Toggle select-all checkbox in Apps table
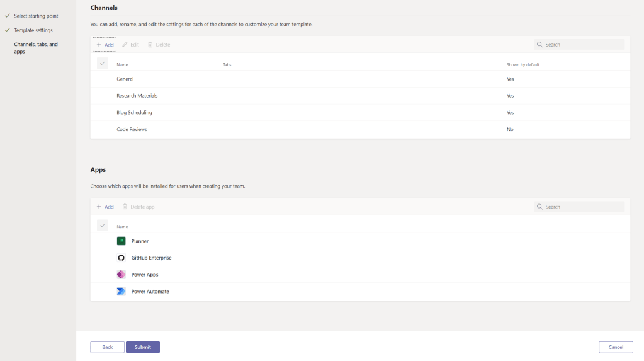 pos(103,226)
